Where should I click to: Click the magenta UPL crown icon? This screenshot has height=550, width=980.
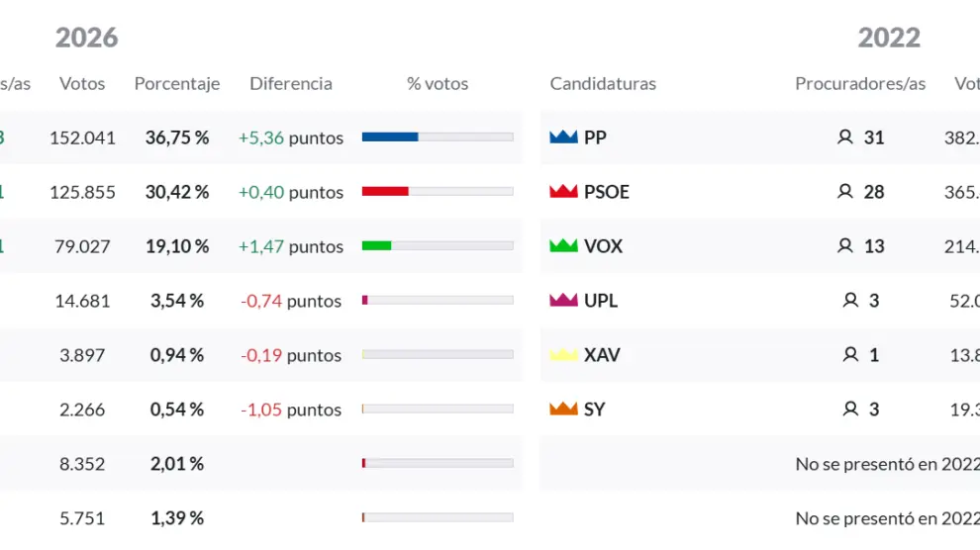click(x=563, y=301)
